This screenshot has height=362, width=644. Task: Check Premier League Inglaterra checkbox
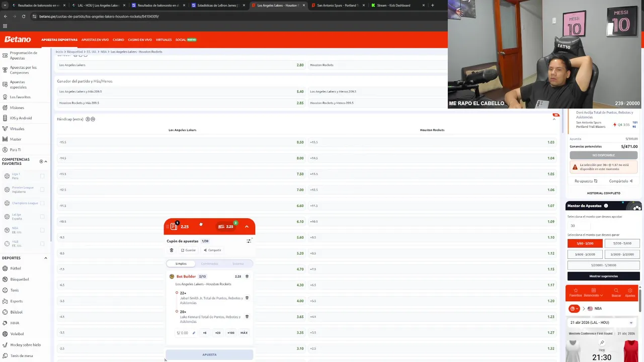tap(42, 190)
